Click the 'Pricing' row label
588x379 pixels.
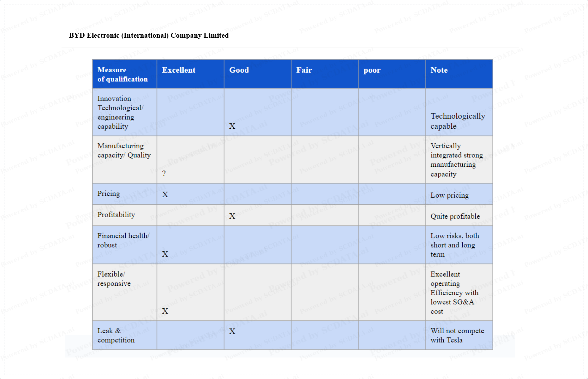click(x=108, y=194)
